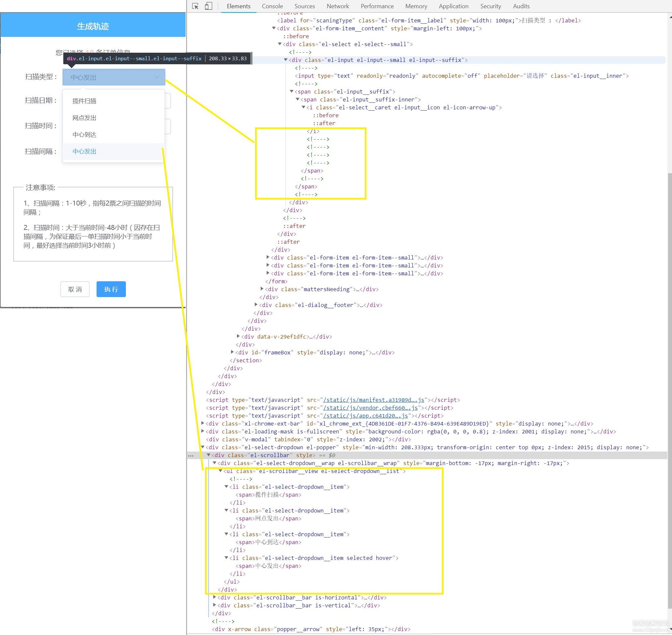Open the Application tab

coord(453,6)
